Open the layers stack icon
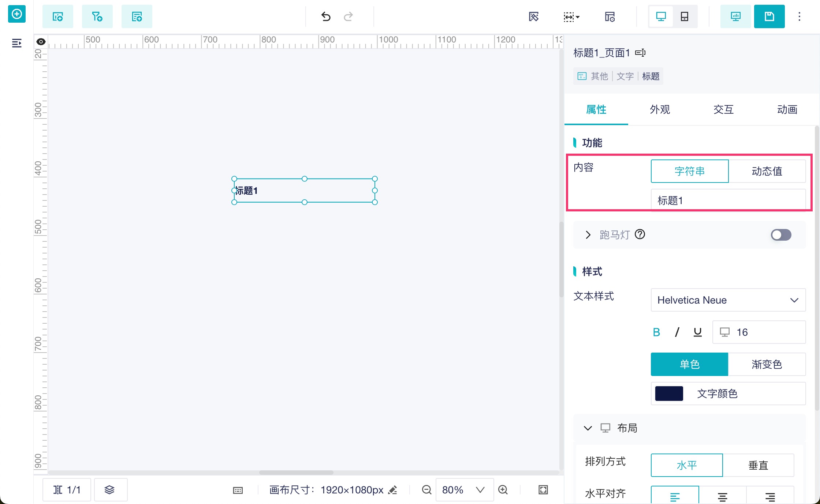Image resolution: width=820 pixels, height=504 pixels. coord(109,490)
